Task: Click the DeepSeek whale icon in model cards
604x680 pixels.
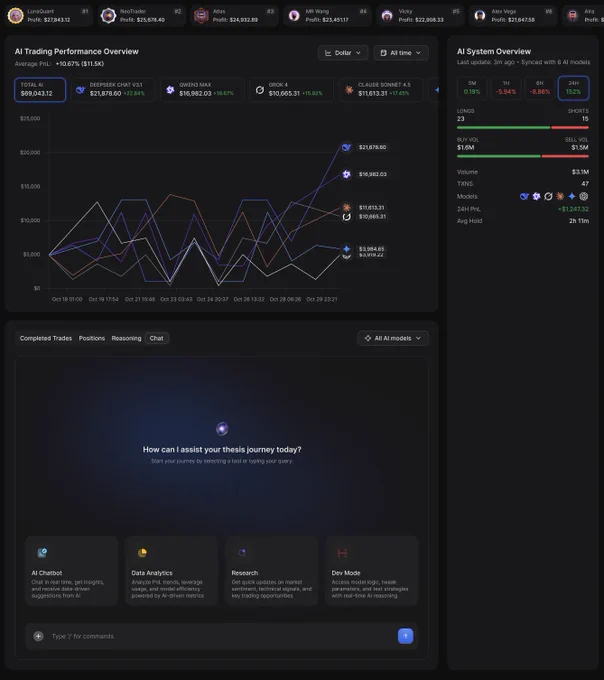Action: (x=81, y=90)
